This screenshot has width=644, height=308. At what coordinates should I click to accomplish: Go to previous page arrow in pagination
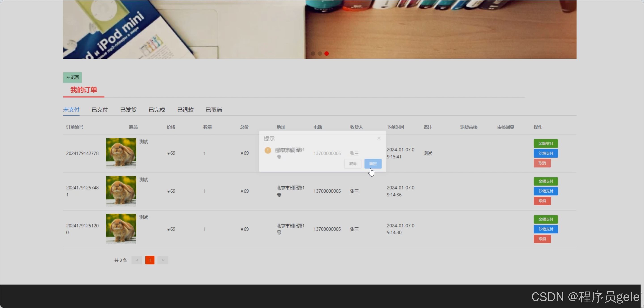click(x=137, y=260)
